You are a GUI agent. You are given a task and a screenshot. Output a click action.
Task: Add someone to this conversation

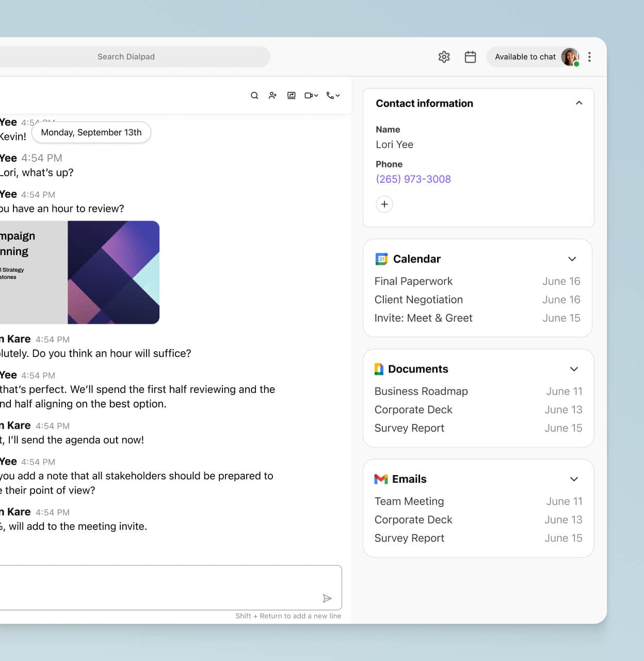coord(272,95)
